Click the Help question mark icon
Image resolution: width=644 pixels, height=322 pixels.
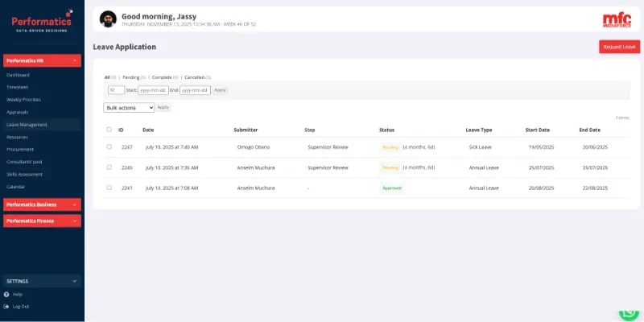7,295
